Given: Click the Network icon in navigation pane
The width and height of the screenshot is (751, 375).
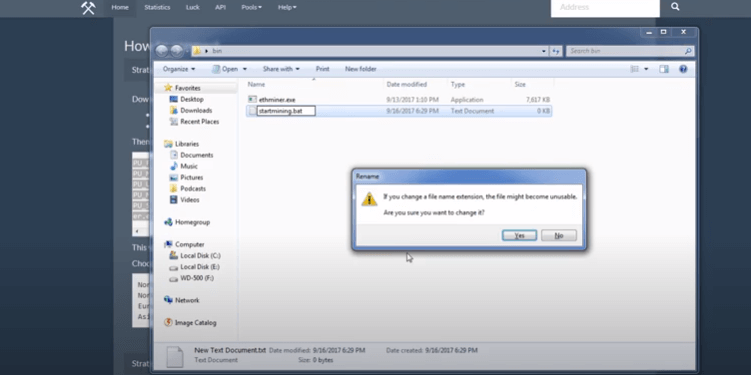Looking at the screenshot, I should tap(168, 300).
